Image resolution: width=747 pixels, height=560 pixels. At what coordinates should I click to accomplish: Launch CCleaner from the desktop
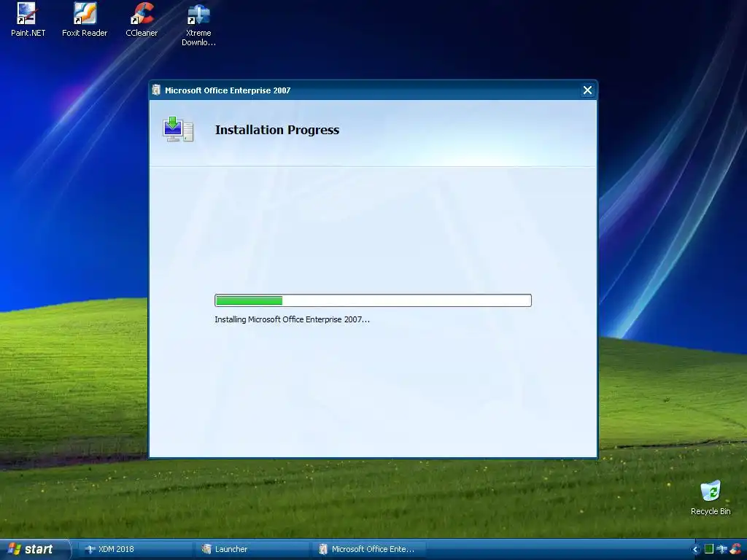point(142,20)
